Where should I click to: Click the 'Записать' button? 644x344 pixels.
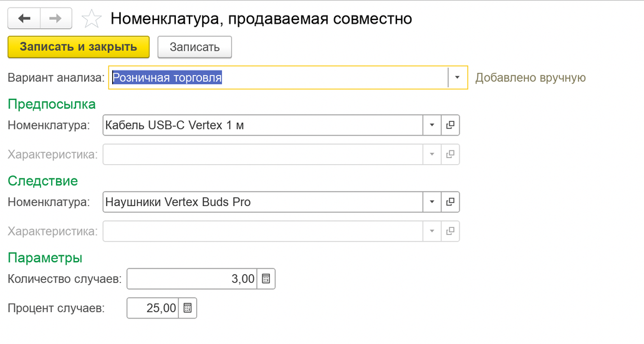(195, 47)
